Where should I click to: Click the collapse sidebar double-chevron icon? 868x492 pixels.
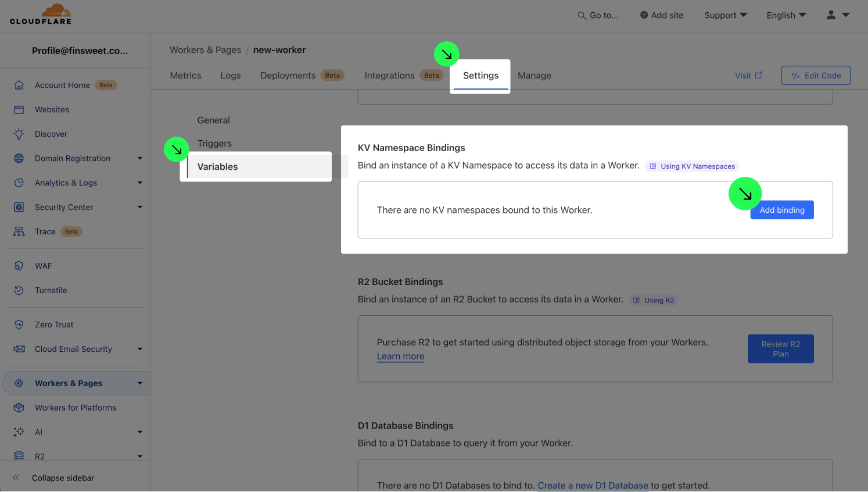pos(16,478)
